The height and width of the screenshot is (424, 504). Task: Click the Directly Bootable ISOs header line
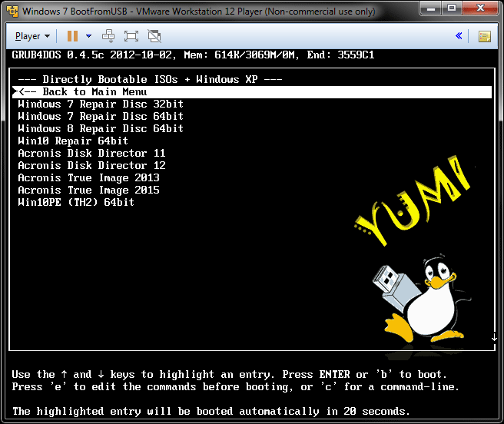click(150, 79)
